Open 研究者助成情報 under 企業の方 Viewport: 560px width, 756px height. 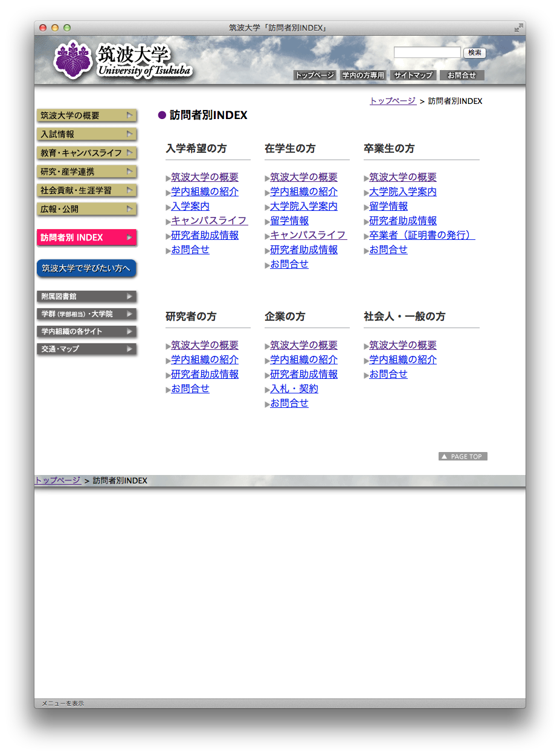(304, 374)
